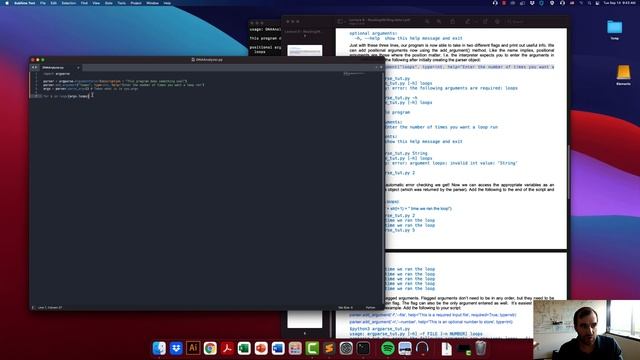Image resolution: width=640 pixels, height=360 pixels.
Task: Open Finder from the Dock
Action: coord(159,348)
